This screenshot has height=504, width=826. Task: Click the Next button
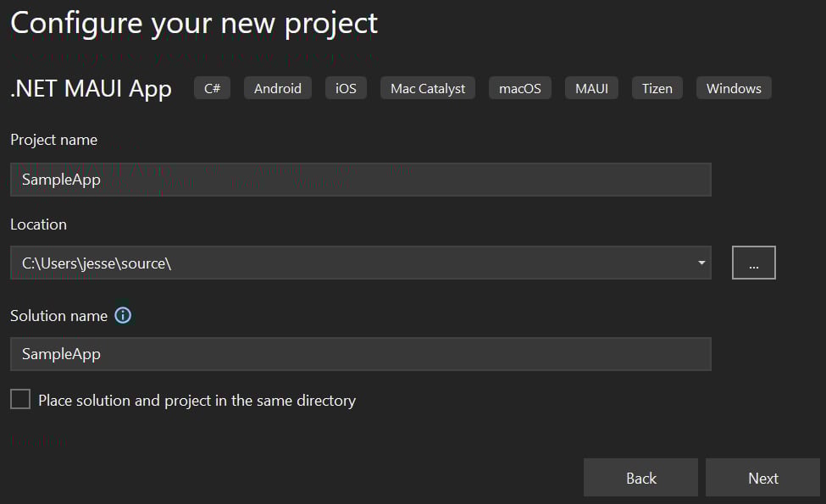pyautogui.click(x=762, y=478)
